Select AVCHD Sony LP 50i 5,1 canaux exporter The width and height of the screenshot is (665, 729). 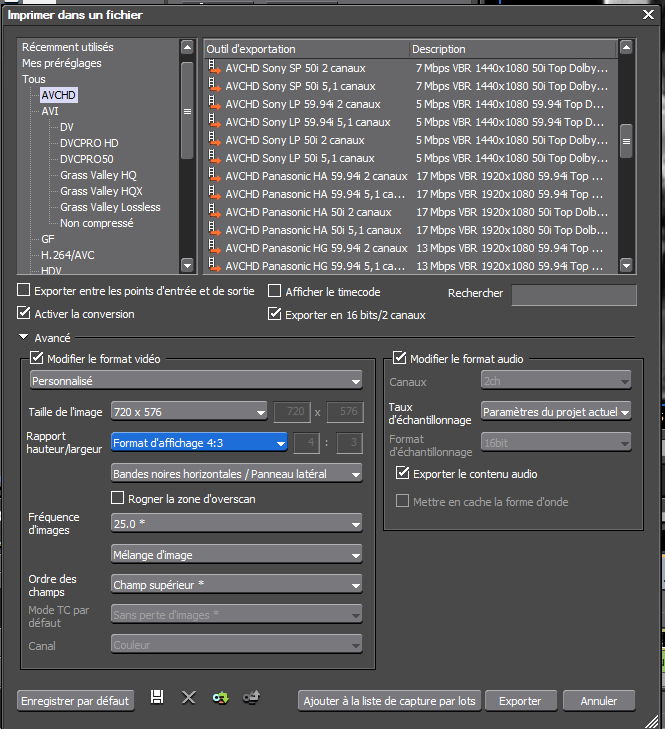click(411, 158)
